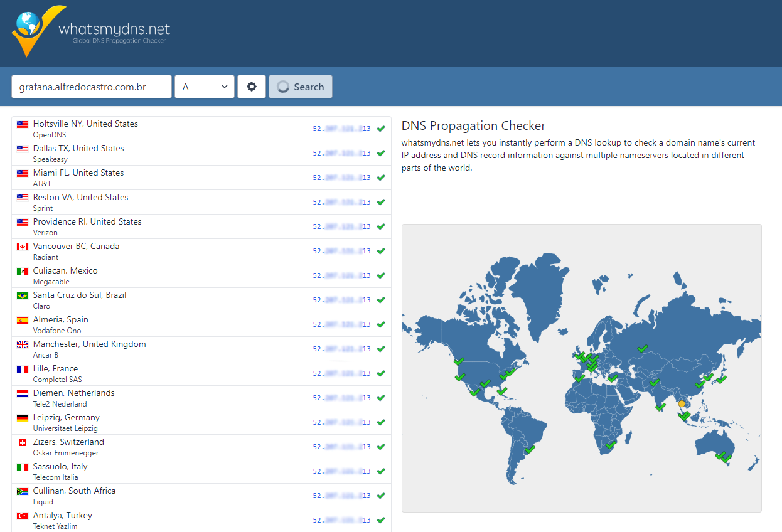Click the "Telecom Italia" provider label
Viewport: 782px width, 532px height.
tap(56, 477)
